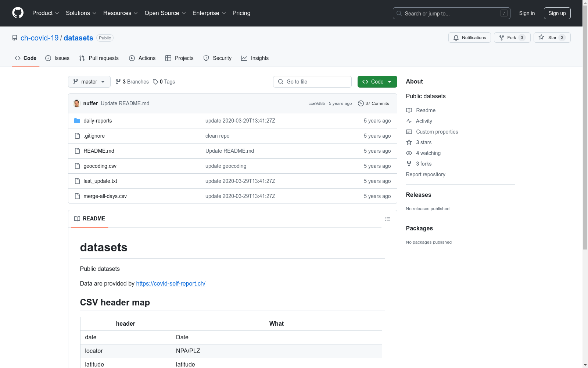
Task: Fork the repository
Action: point(512,38)
